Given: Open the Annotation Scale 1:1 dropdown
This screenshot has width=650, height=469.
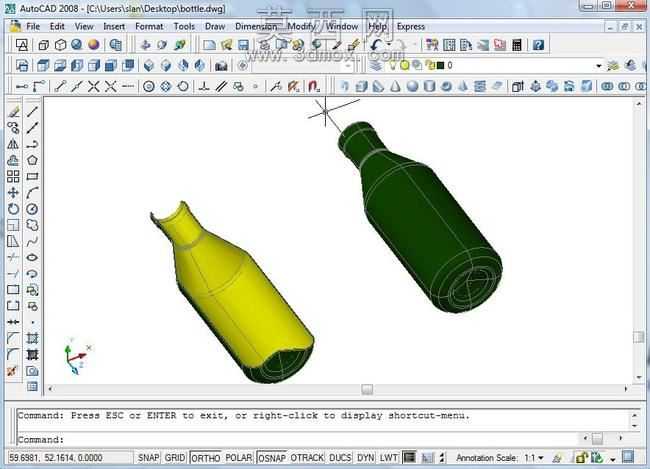Looking at the screenshot, I should pyautogui.click(x=534, y=458).
